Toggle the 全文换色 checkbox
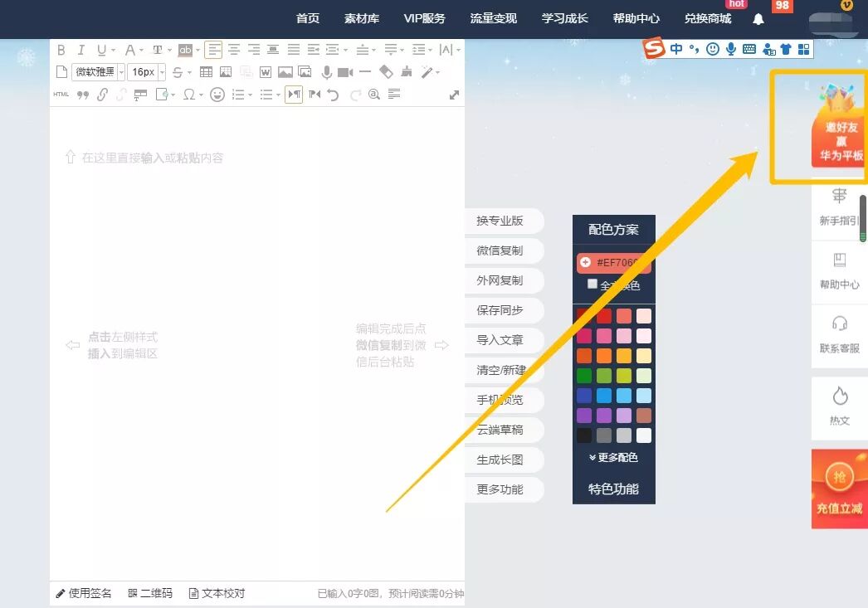868x608 pixels. 592,284
